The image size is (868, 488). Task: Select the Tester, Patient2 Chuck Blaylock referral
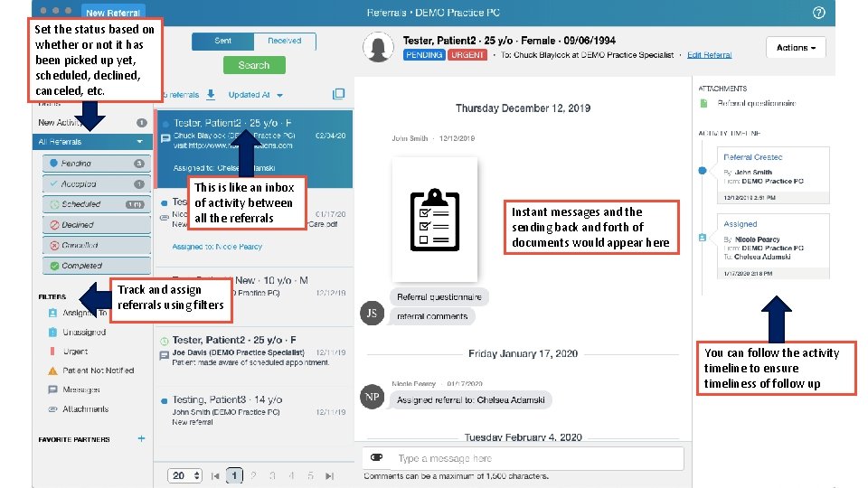tap(254, 148)
